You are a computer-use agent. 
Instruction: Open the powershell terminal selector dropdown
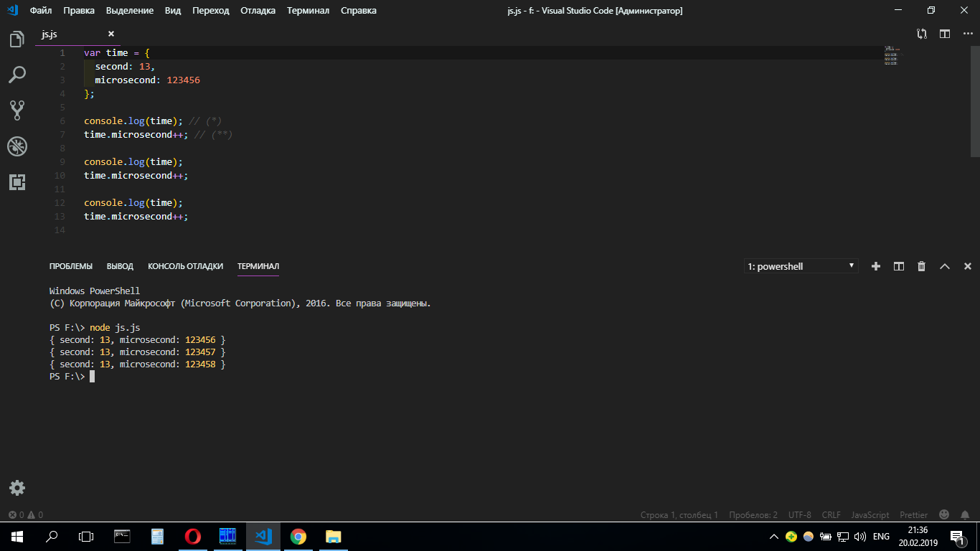801,266
